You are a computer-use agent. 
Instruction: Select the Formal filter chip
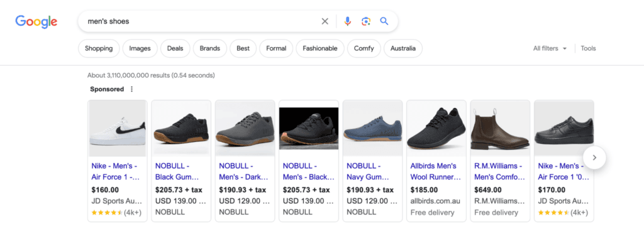(x=276, y=48)
